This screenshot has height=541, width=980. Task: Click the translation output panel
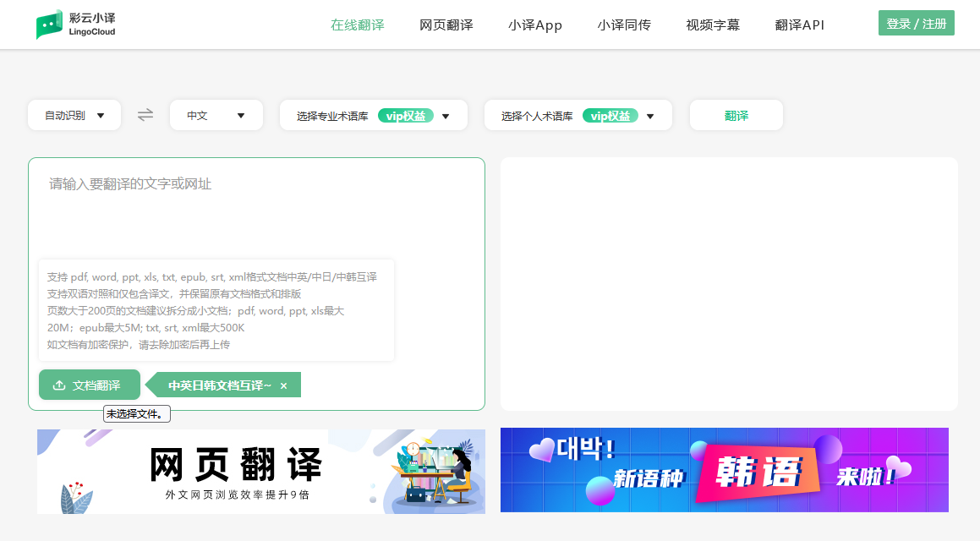tap(729, 284)
